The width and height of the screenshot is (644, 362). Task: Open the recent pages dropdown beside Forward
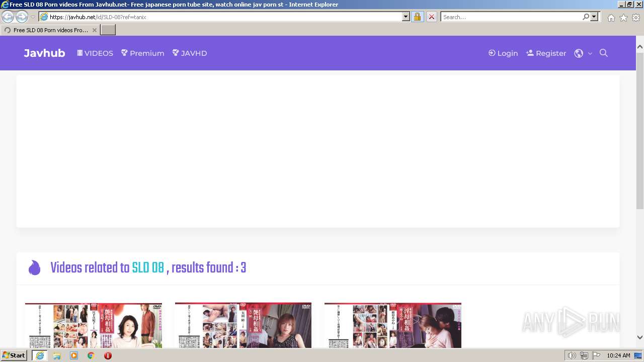click(x=33, y=17)
